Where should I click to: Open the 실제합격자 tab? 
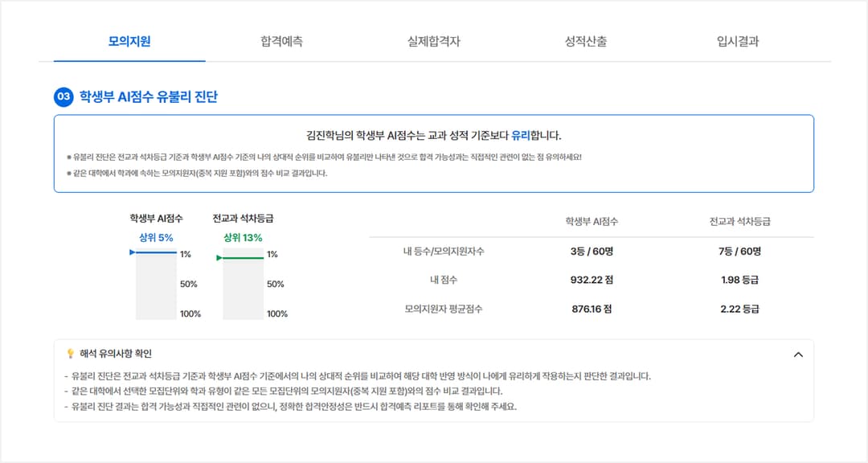[433, 42]
